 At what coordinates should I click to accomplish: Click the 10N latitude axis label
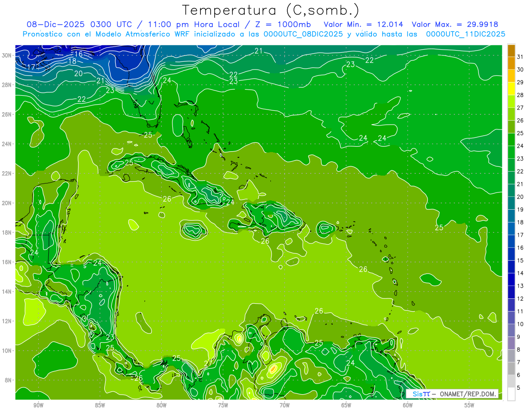(7, 351)
